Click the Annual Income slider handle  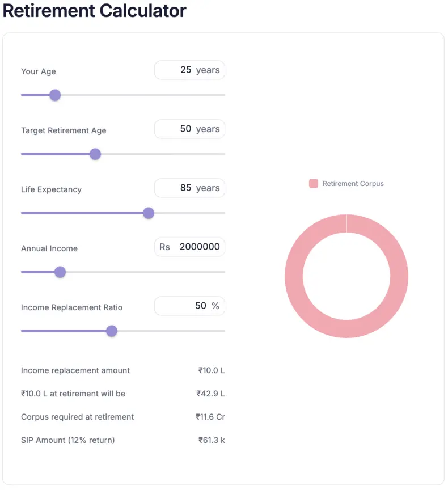click(60, 272)
